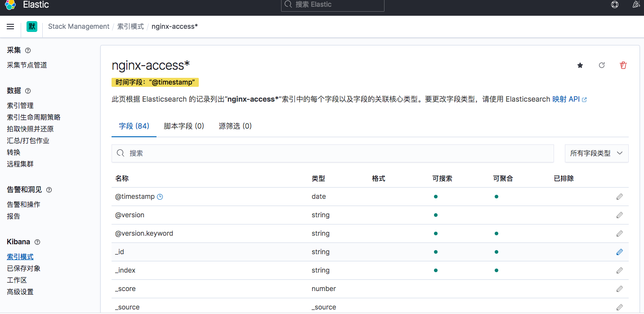Click the help icon beside 采集
This screenshot has width=644, height=314.
28,50
